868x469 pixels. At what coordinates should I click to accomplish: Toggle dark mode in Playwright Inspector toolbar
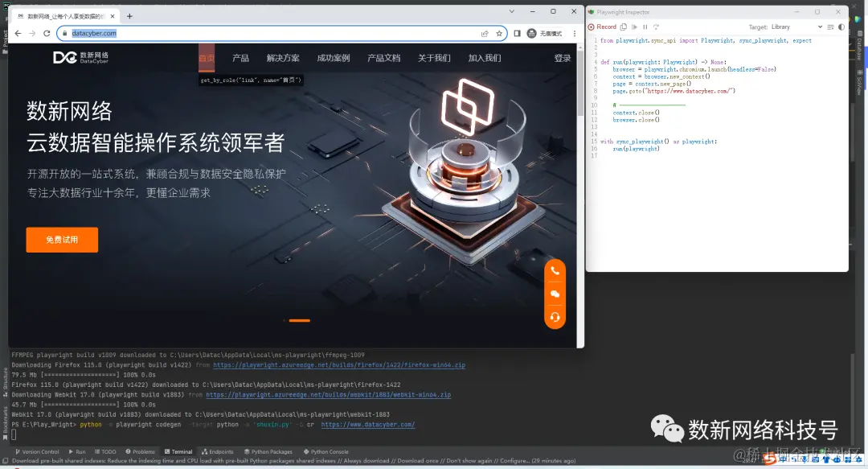841,27
